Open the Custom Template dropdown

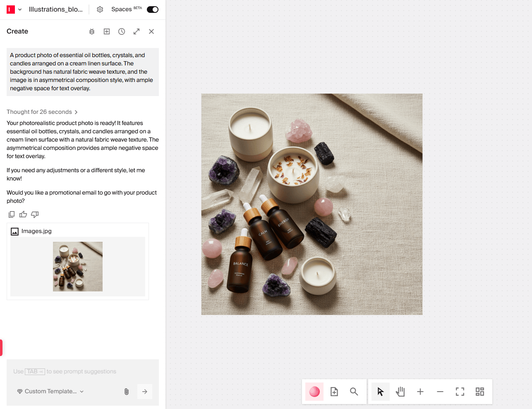(50, 391)
